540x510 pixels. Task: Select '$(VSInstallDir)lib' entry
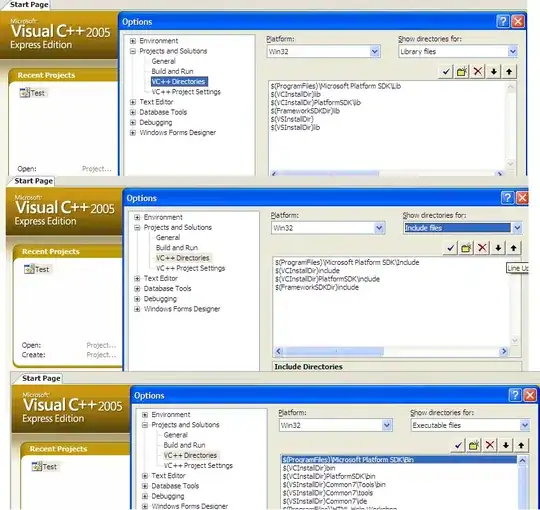[x=295, y=127]
